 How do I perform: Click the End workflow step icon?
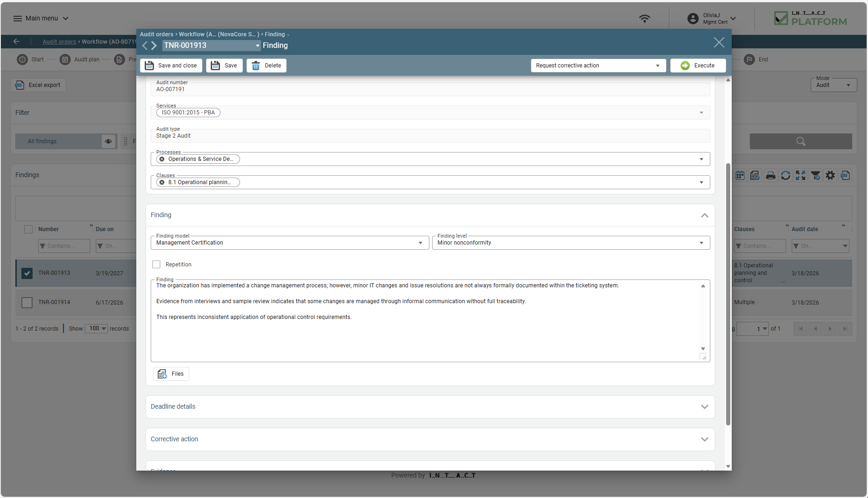[x=749, y=60]
